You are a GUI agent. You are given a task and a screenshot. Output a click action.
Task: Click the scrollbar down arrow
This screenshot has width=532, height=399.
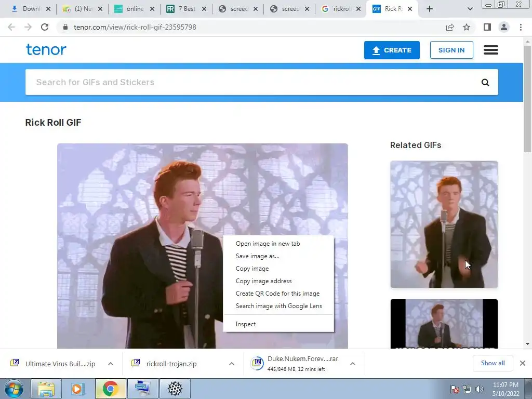pos(527,344)
